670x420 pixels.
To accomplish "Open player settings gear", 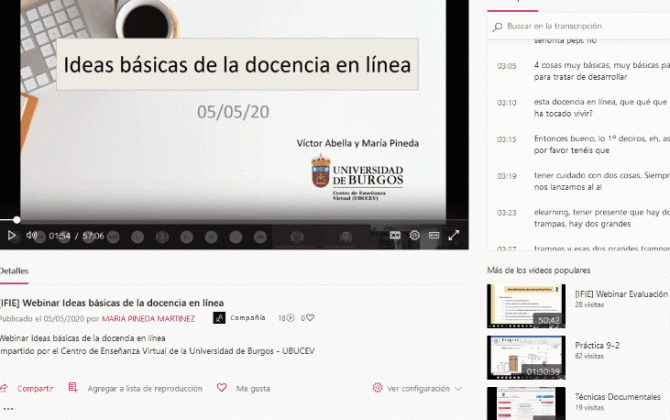I will [414, 235].
